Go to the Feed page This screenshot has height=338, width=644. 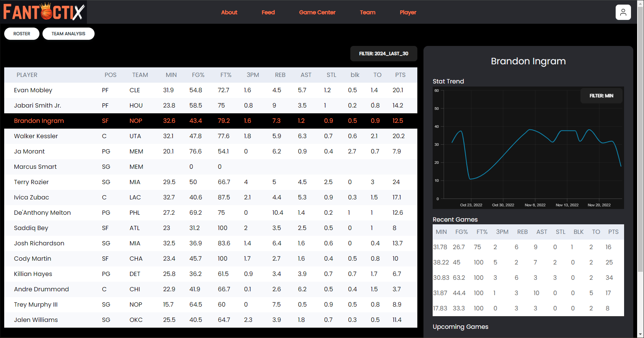click(x=268, y=12)
